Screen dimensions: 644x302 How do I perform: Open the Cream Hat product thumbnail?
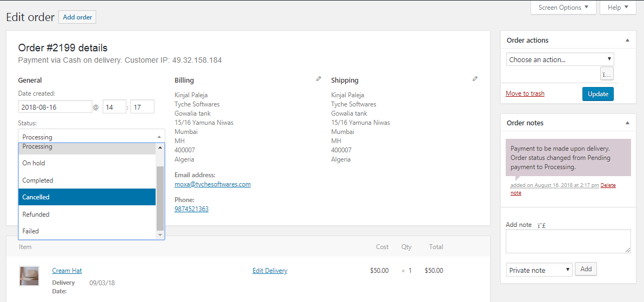coord(29,276)
